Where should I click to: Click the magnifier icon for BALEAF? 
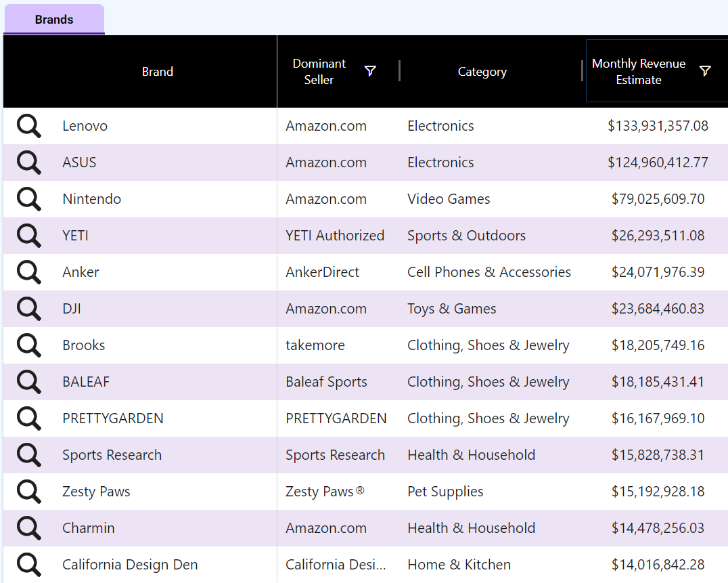[x=29, y=382]
